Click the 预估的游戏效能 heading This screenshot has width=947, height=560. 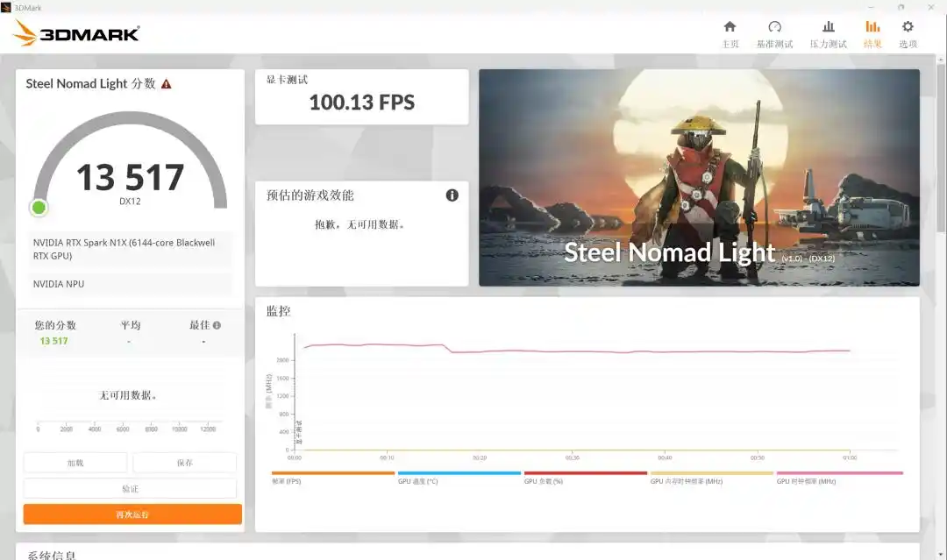(x=310, y=195)
